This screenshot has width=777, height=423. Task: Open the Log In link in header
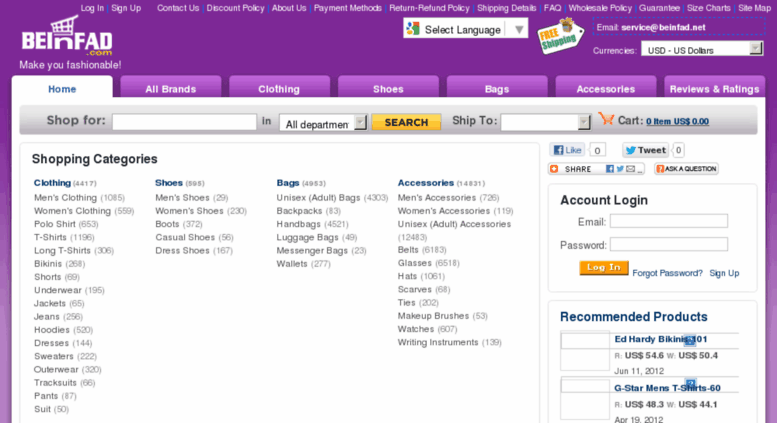pyautogui.click(x=92, y=8)
